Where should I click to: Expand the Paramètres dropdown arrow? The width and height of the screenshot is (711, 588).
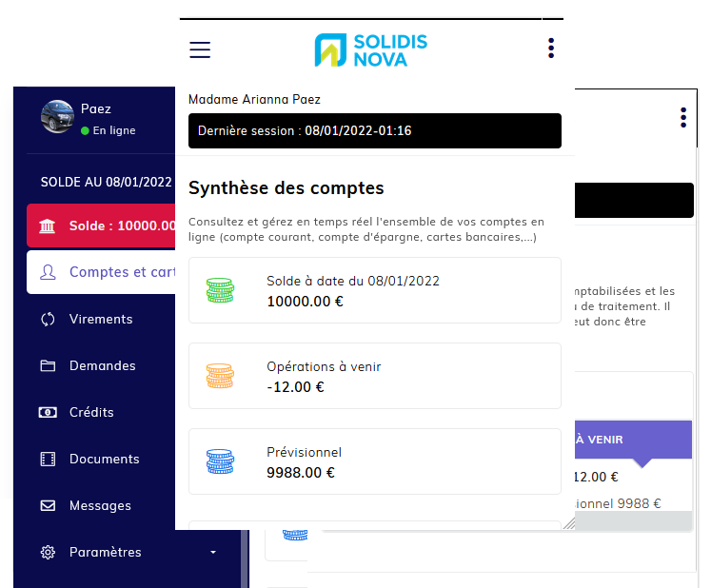tap(213, 553)
